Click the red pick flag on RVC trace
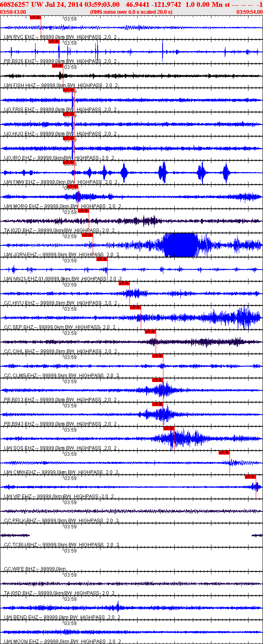 tap(35, 17)
